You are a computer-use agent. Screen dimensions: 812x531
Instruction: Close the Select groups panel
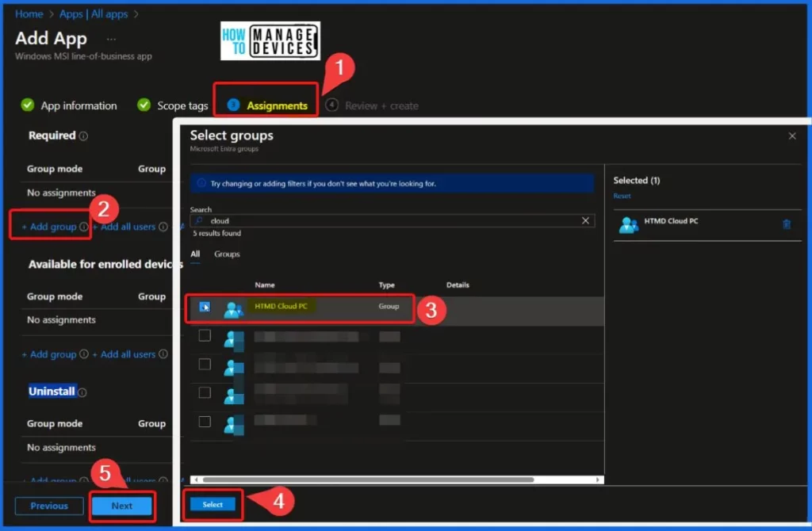click(x=792, y=136)
